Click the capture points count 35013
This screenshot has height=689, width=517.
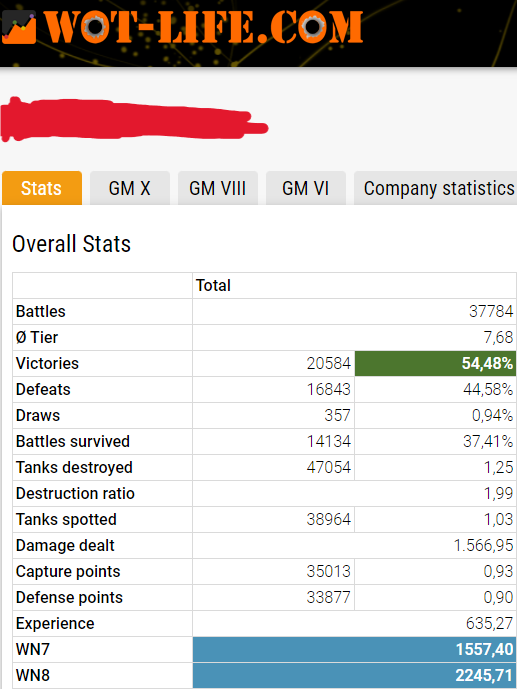pos(329,571)
